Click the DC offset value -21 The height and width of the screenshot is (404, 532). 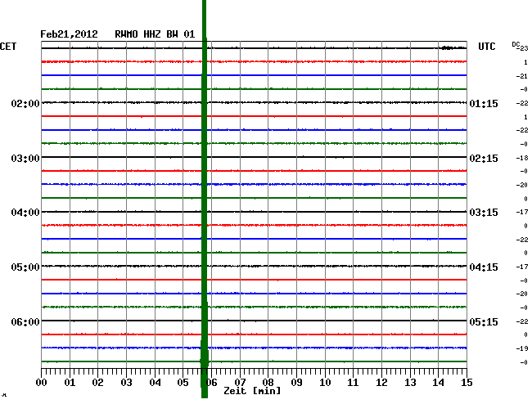point(522,76)
